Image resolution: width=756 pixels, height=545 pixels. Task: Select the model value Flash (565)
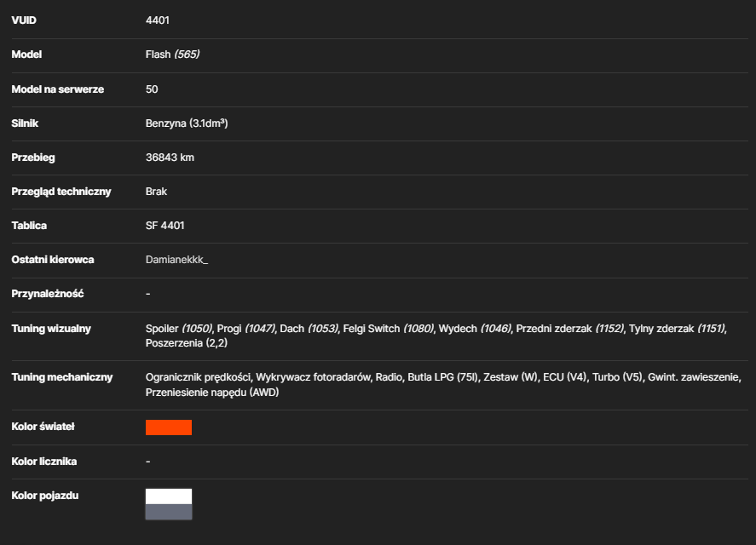(173, 54)
